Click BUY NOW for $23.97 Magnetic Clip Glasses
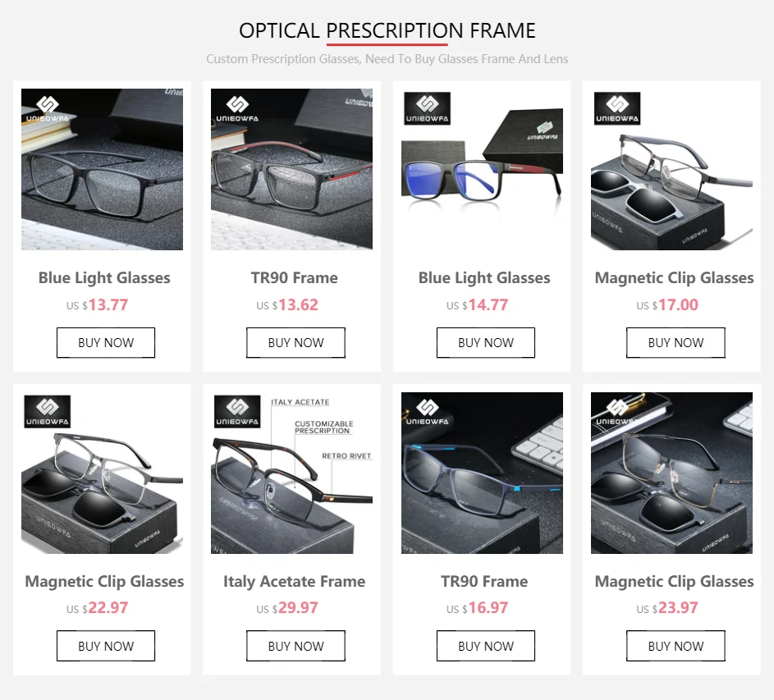Screen dimensions: 774x700 point(676,646)
